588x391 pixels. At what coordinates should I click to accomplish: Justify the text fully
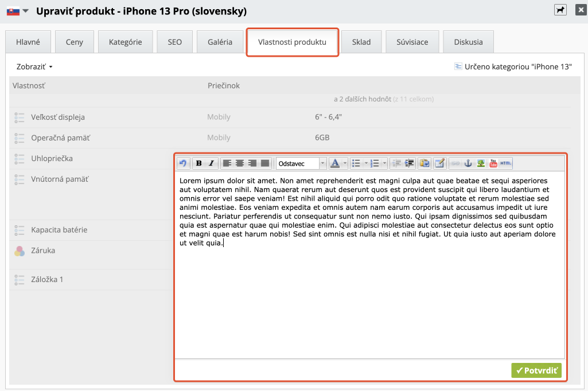tap(265, 163)
